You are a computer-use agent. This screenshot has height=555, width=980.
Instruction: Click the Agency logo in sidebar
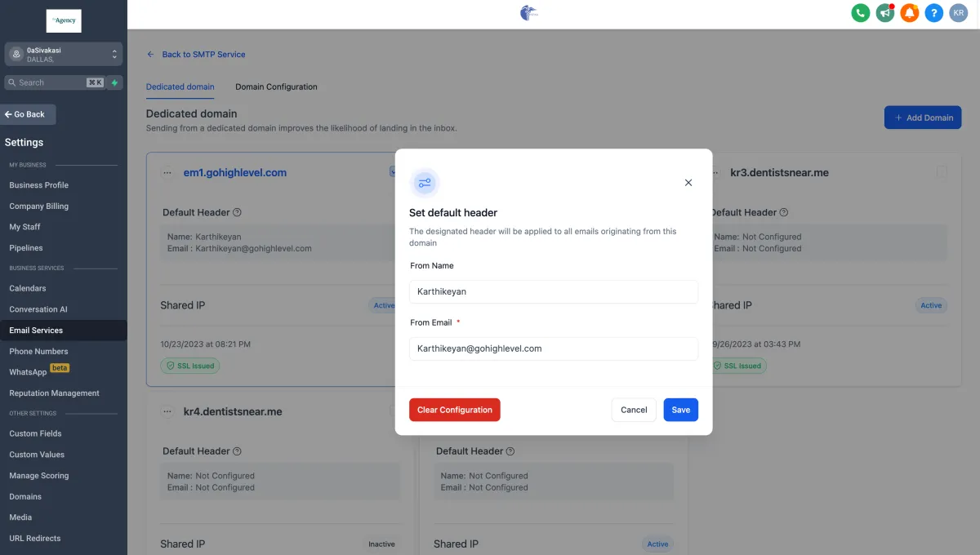pyautogui.click(x=64, y=21)
